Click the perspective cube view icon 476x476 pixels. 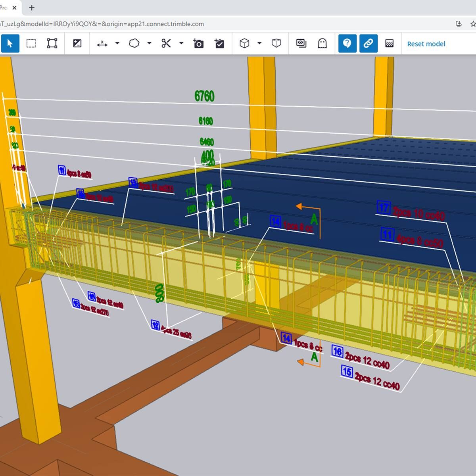pos(276,43)
